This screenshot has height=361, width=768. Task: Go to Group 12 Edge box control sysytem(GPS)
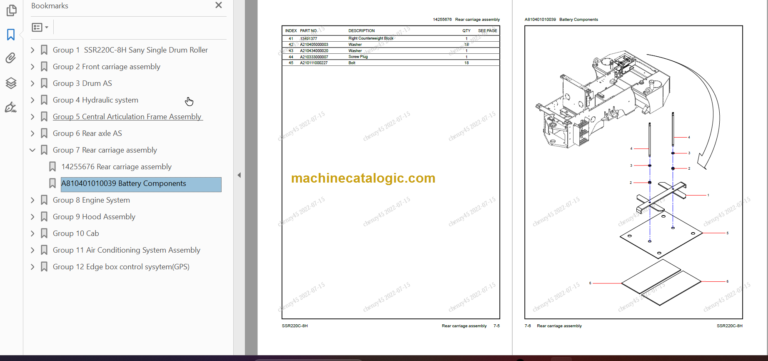point(121,266)
